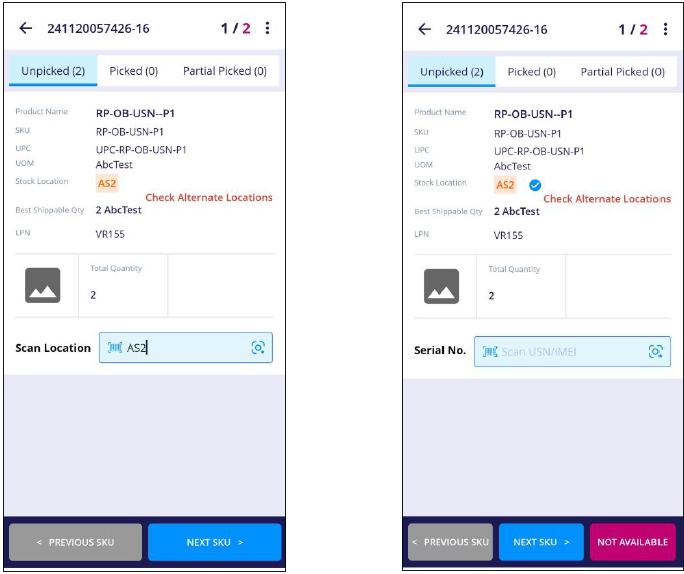Switch to Picked (0) tab on left screen
The width and height of the screenshot is (684, 574).
point(133,71)
